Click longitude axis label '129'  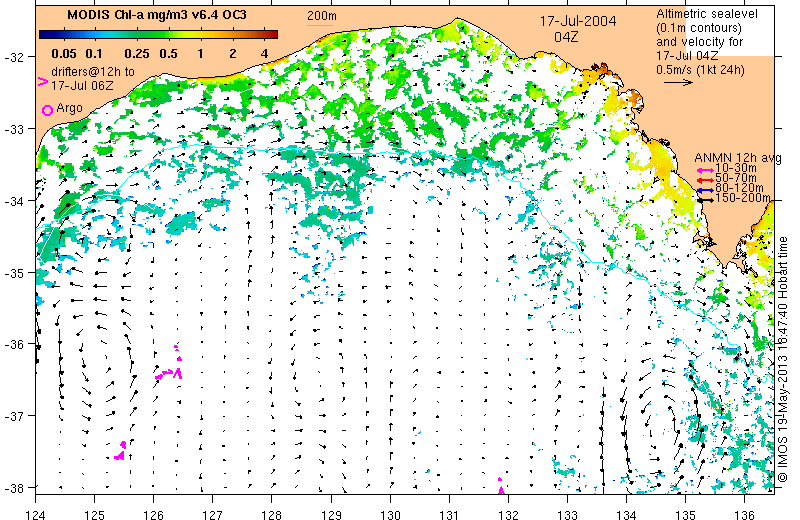click(331, 514)
